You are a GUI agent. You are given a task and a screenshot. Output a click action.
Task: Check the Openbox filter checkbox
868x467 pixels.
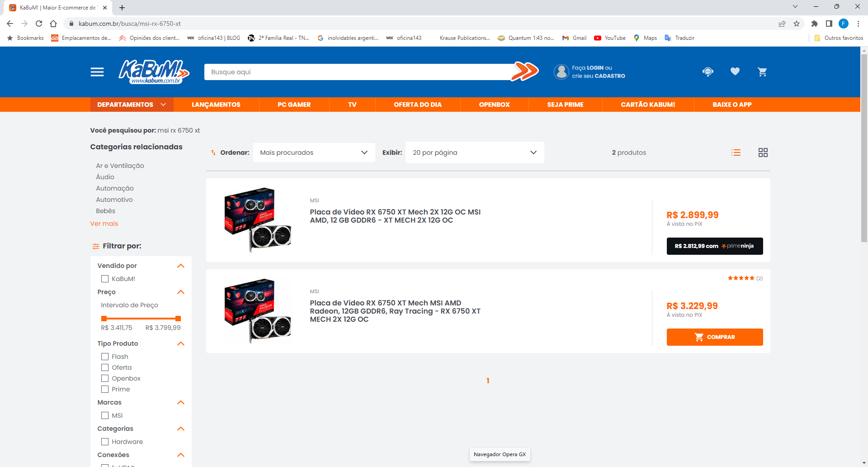(x=105, y=378)
